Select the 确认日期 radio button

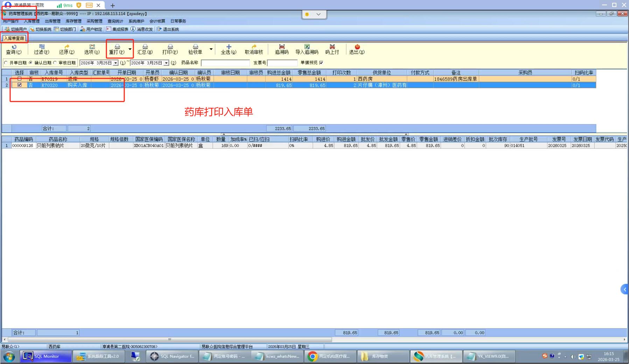tap(30, 63)
